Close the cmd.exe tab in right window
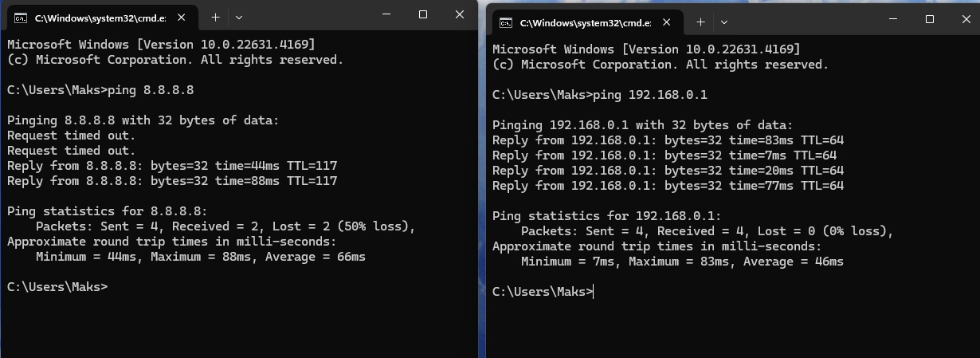This screenshot has height=358, width=980. [668, 22]
